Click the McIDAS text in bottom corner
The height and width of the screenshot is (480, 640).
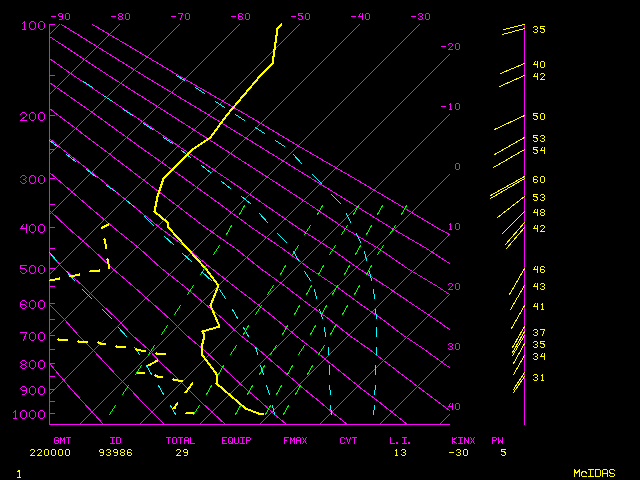[x=593, y=472]
